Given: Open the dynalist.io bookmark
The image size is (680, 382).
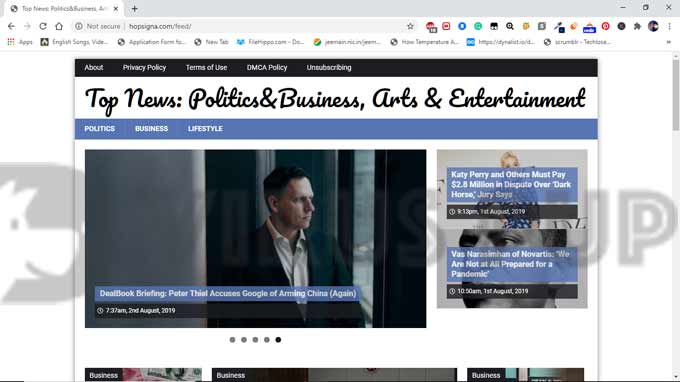Looking at the screenshot, I should (x=501, y=42).
